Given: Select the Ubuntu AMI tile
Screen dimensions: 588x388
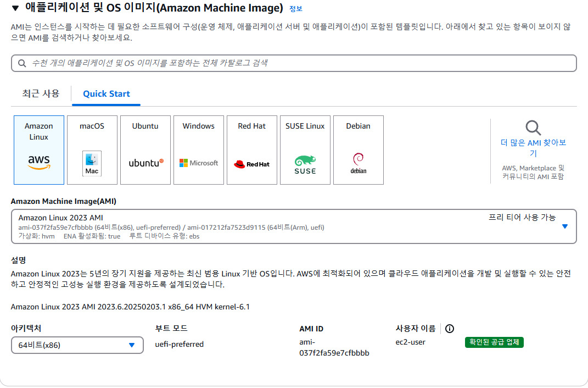Looking at the screenshot, I should (x=145, y=150).
